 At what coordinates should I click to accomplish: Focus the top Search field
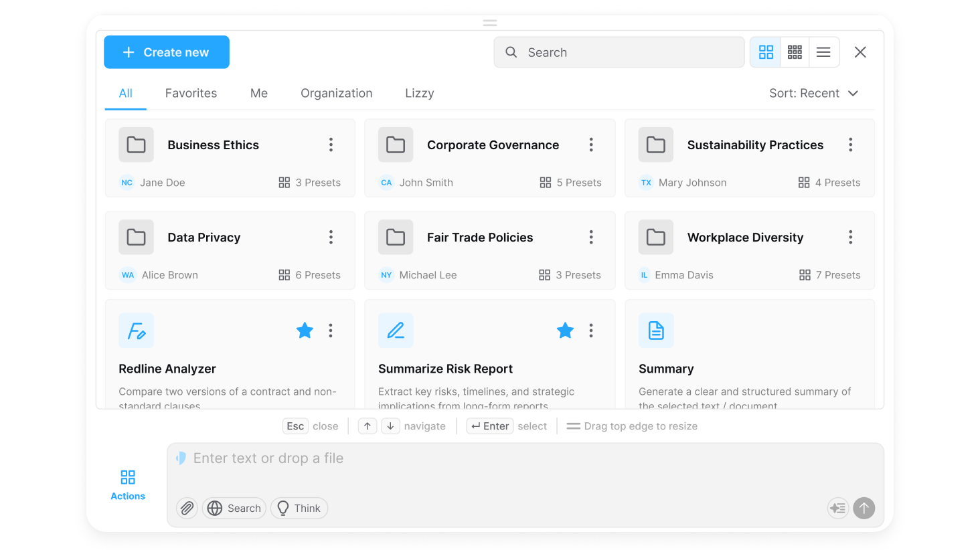(619, 52)
